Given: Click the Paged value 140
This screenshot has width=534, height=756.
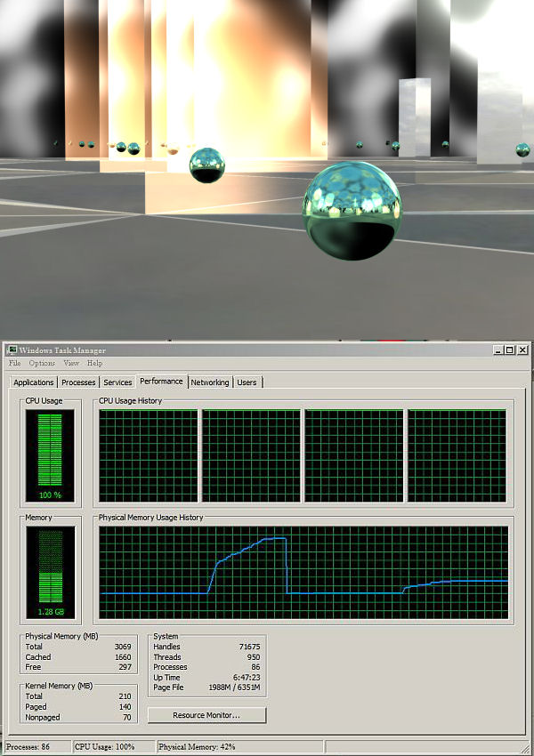Looking at the screenshot, I should [125, 707].
